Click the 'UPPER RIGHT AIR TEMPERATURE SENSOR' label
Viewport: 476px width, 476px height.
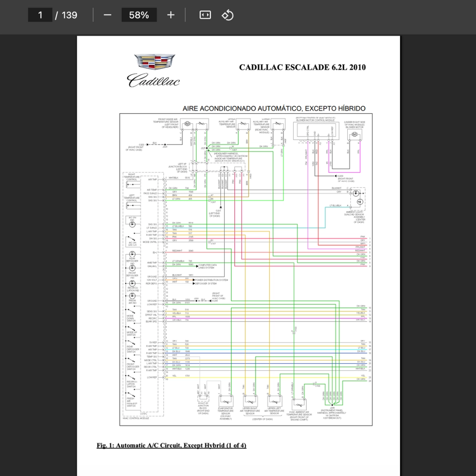click(250, 411)
